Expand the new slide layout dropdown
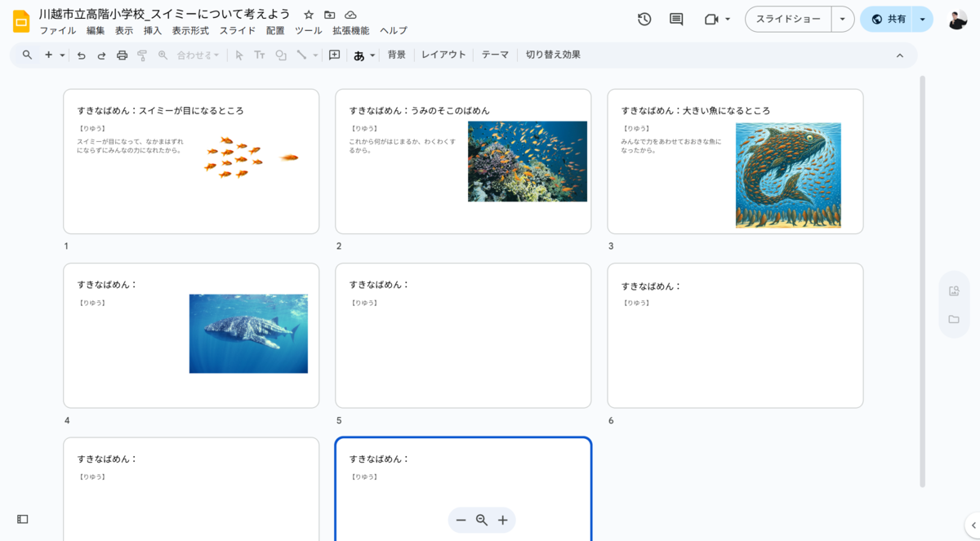The width and height of the screenshot is (980, 541). tap(62, 55)
